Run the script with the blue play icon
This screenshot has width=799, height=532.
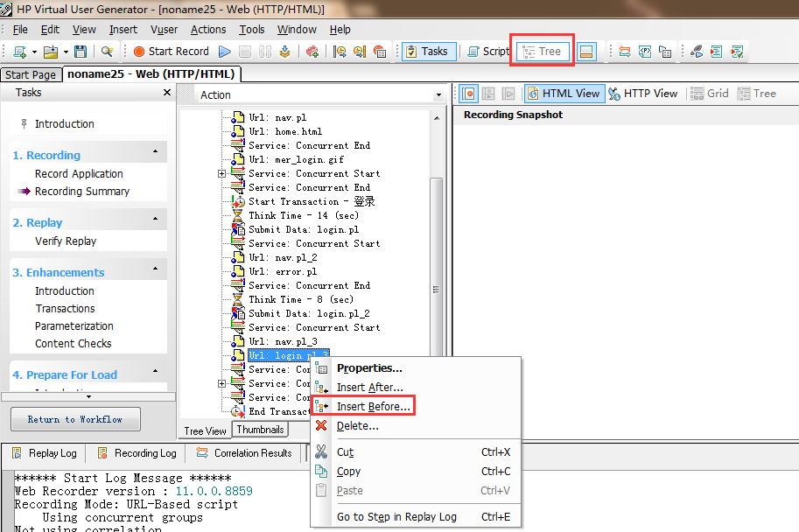click(224, 52)
